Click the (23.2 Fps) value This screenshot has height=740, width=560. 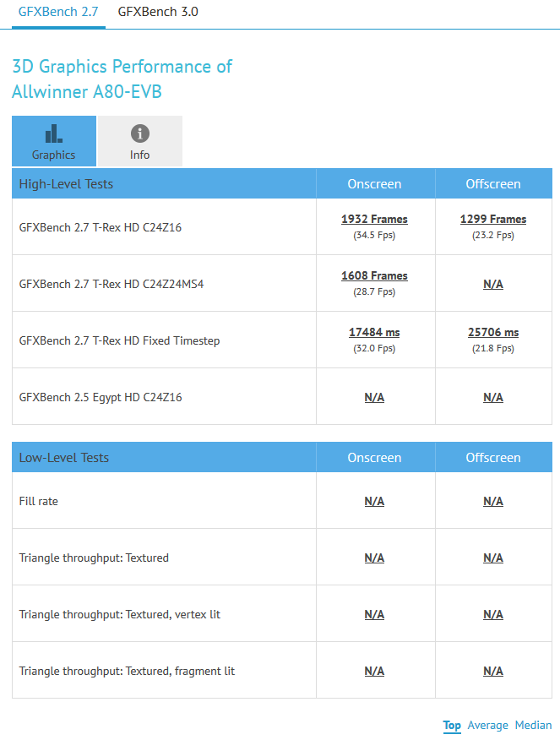(x=493, y=235)
